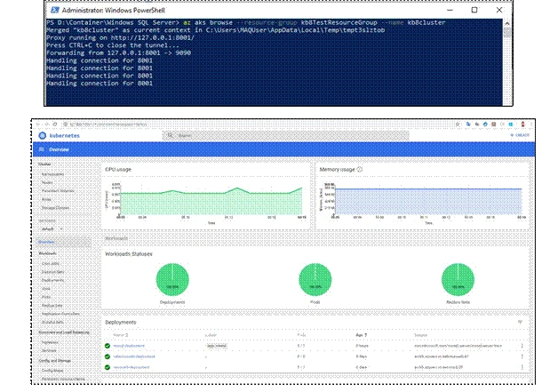
Task: Click the search magnifier icon in dashboard
Action: tap(170, 135)
